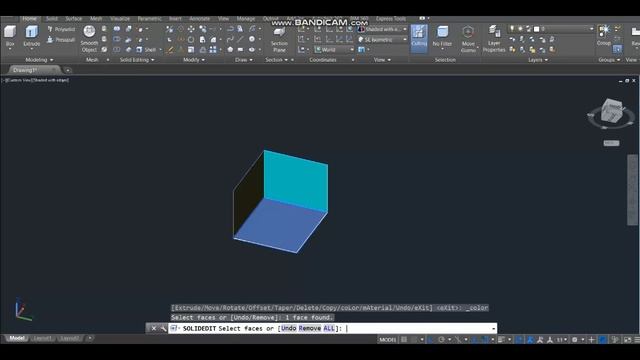The image size is (640, 360).
Task: Switch to the Layout2 tab
Action: (69, 338)
